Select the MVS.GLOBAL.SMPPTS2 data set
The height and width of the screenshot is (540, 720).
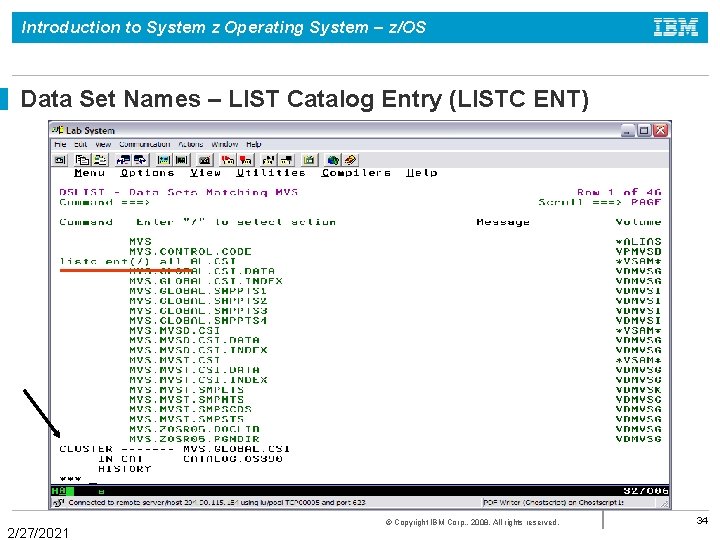(198, 301)
